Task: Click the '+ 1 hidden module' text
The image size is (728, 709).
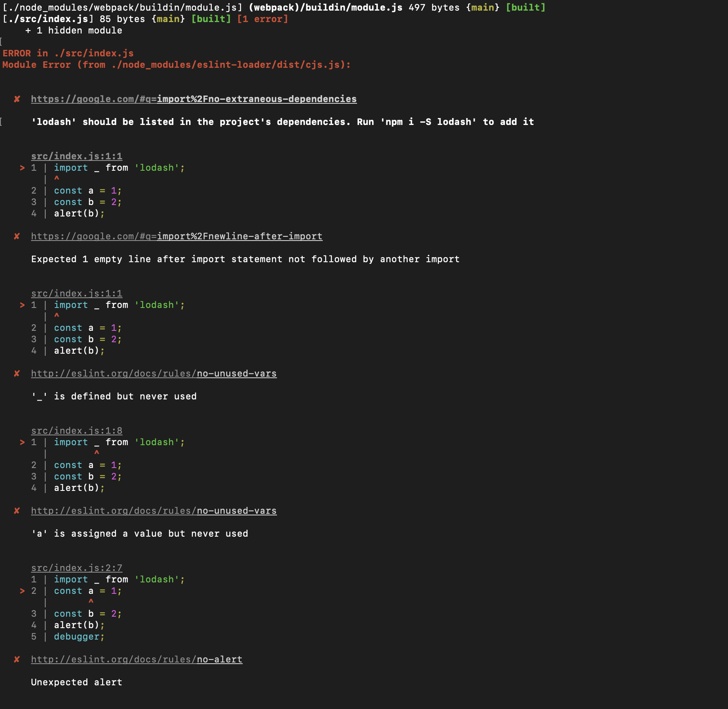Action: pos(74,30)
